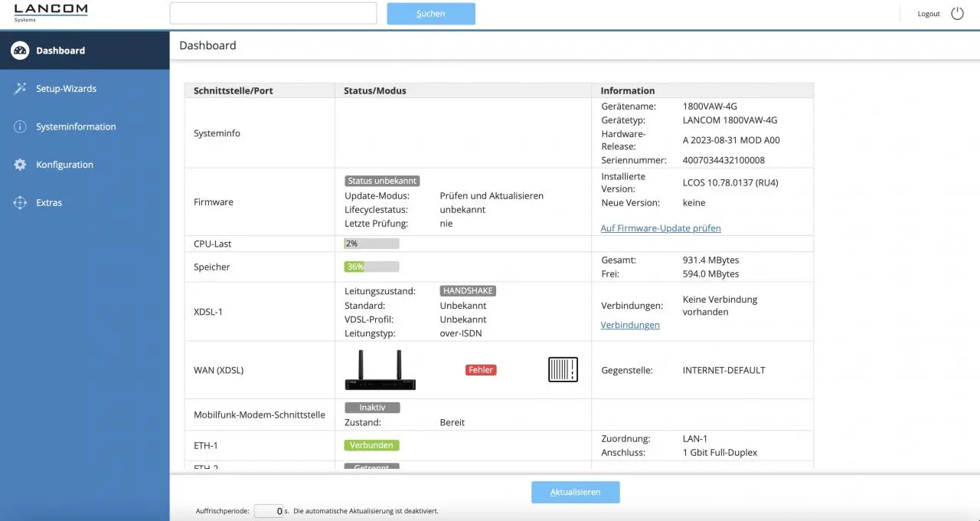Click the search text field at top
980x521 pixels.
273,13
